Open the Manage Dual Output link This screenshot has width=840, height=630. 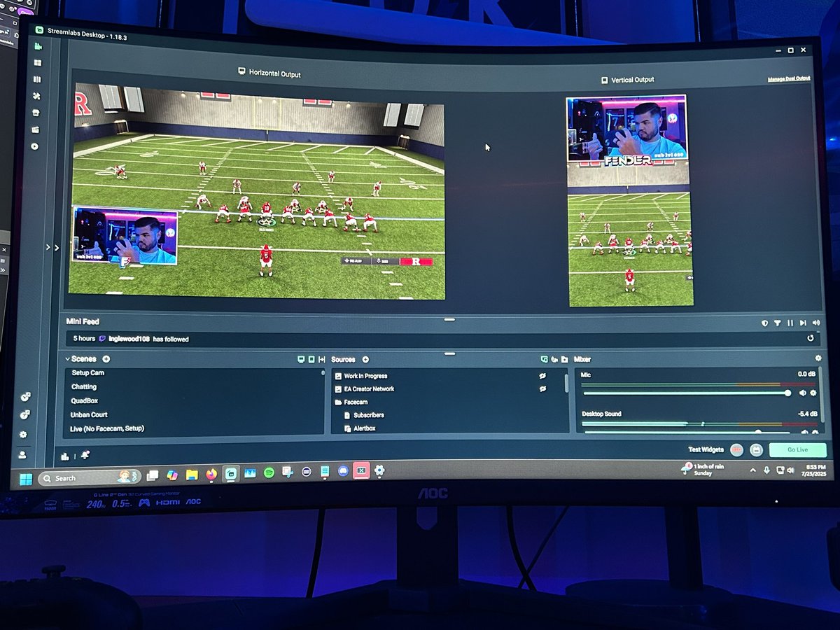click(x=788, y=78)
